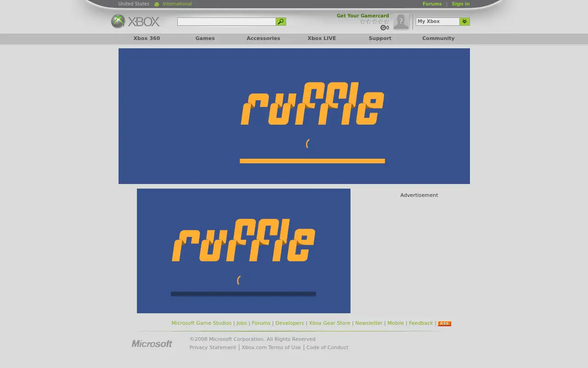Open the My Xbox dropdown arrow

[464, 22]
